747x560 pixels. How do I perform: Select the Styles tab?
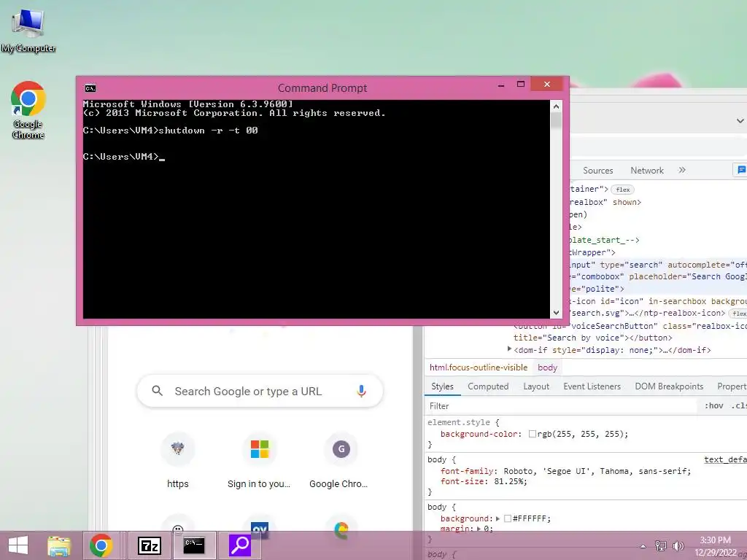(x=442, y=386)
